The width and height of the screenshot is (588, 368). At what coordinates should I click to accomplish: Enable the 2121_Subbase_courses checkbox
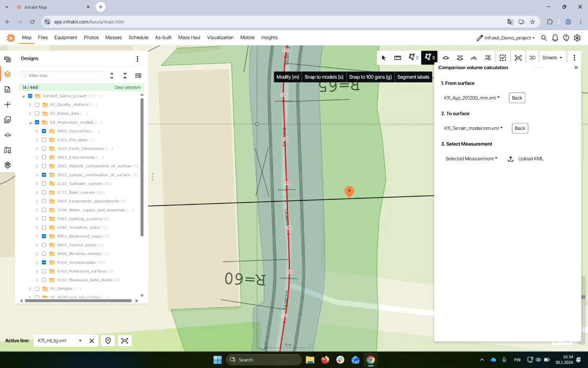(x=44, y=183)
